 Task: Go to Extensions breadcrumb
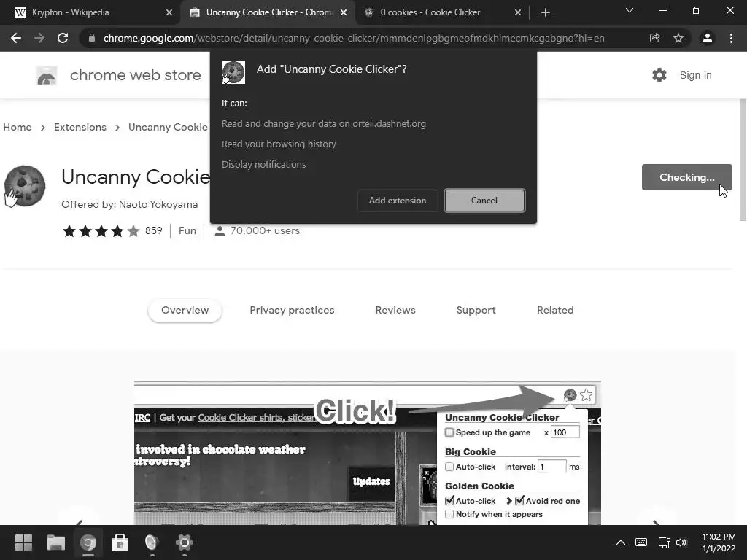[x=80, y=127]
